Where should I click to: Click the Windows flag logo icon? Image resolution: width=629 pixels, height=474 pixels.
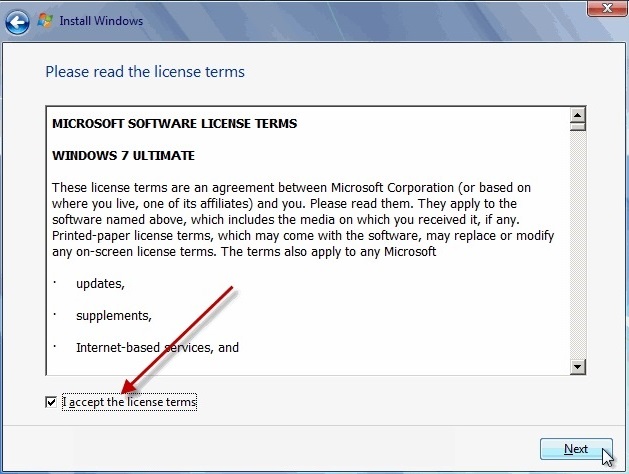tap(45, 20)
